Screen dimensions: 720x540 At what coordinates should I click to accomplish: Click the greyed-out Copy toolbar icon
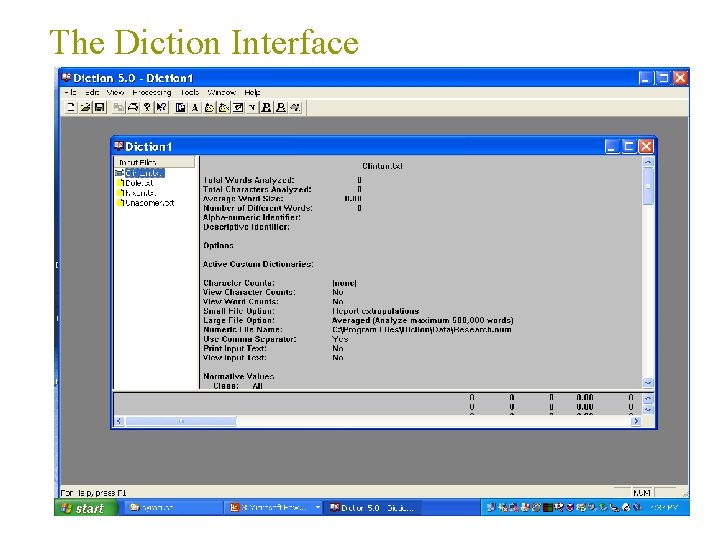[118, 107]
